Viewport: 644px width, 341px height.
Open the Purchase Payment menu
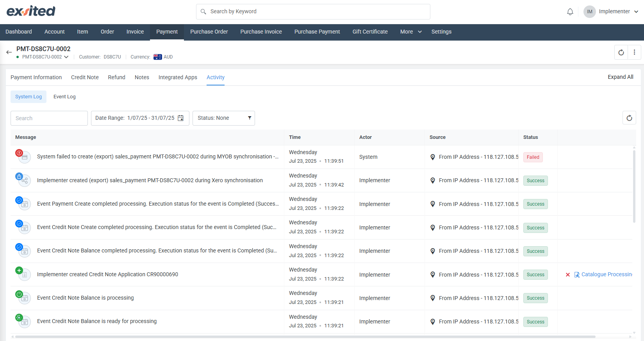click(x=317, y=32)
